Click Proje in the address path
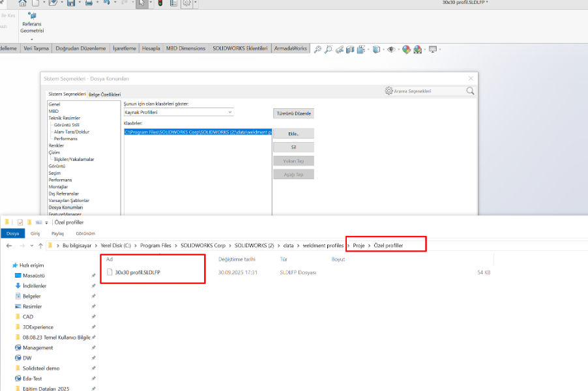Image resolution: width=588 pixels, height=391 pixels. pyautogui.click(x=359, y=246)
